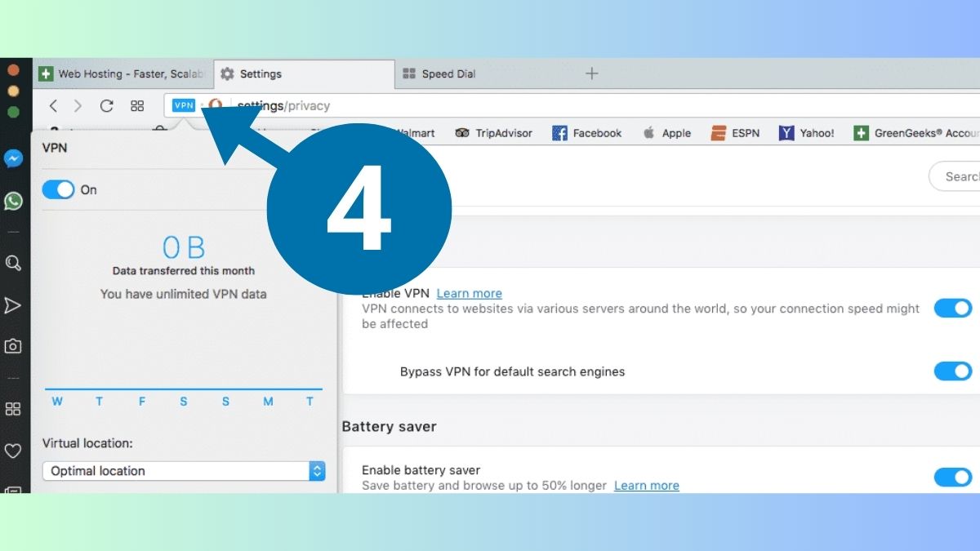
Task: Click the M day label on VPN graph
Action: [x=268, y=401]
